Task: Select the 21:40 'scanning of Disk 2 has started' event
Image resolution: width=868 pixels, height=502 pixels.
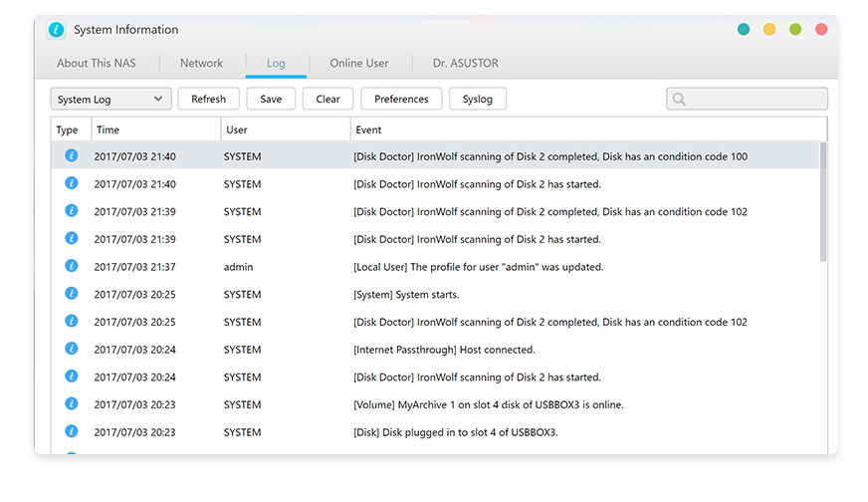Action: [477, 184]
